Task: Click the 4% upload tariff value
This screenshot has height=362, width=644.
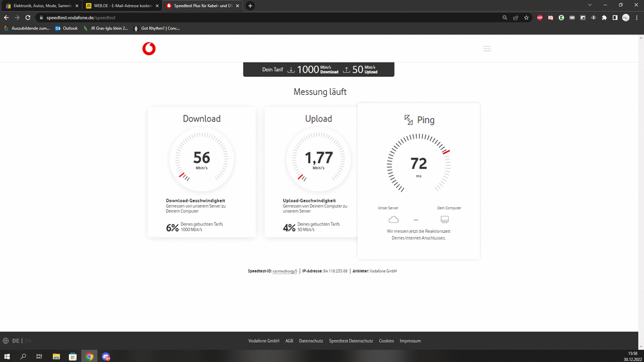Action: click(x=289, y=227)
